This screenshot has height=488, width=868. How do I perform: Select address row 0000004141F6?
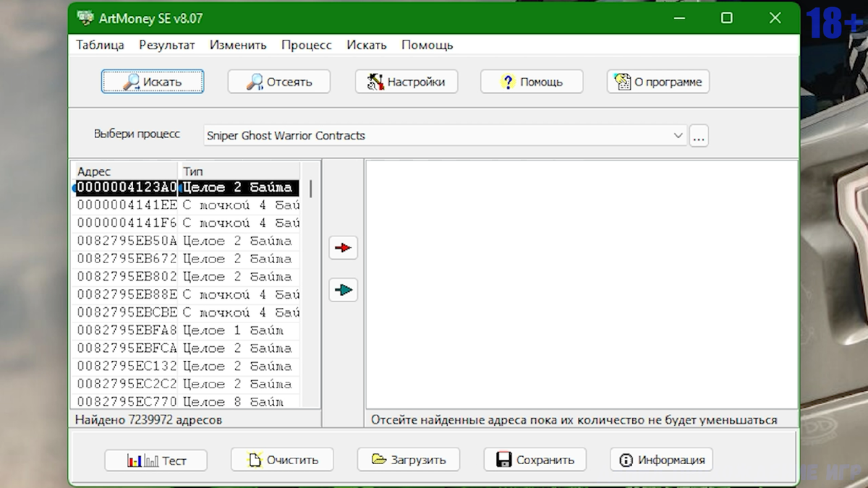[x=187, y=223]
